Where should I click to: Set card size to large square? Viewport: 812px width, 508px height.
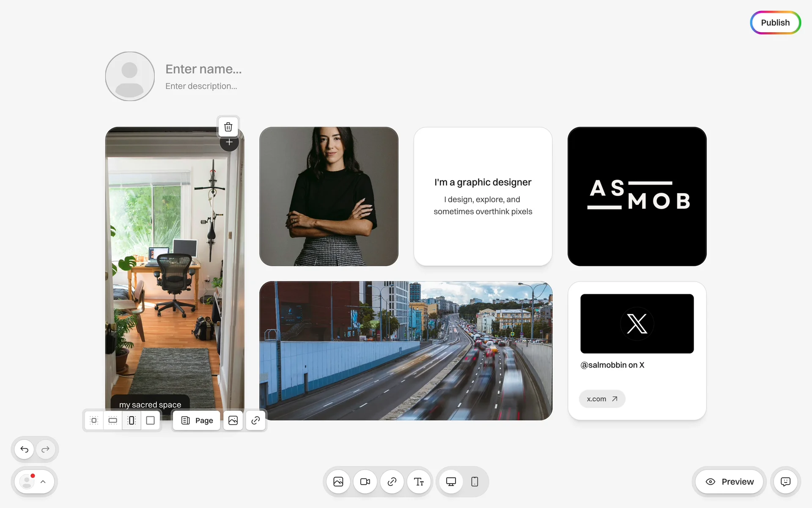pos(150,420)
